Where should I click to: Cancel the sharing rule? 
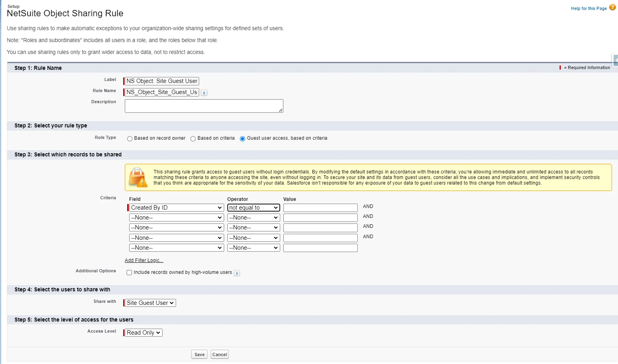pos(220,354)
